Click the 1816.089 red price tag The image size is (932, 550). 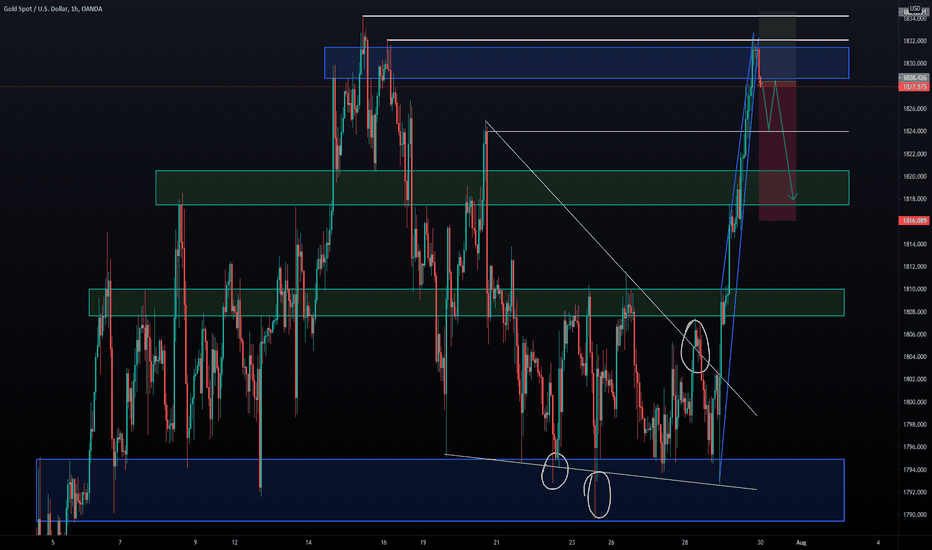914,221
